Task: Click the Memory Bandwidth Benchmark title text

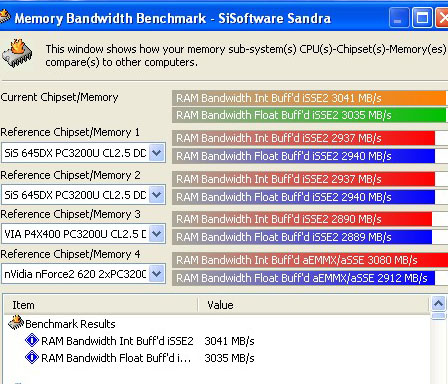Action: click(173, 18)
